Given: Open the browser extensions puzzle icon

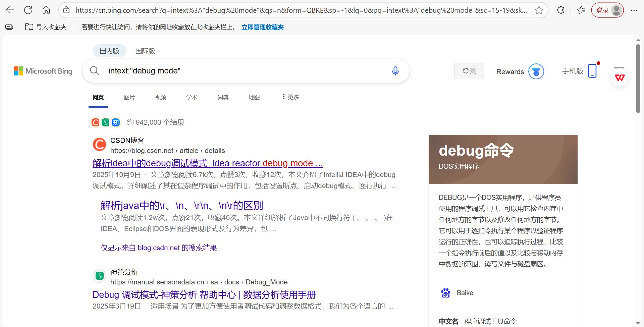Looking at the screenshot, I should click(x=560, y=10).
